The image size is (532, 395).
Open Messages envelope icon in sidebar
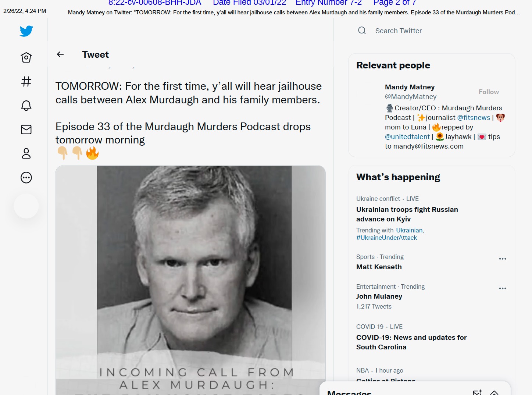click(x=26, y=129)
